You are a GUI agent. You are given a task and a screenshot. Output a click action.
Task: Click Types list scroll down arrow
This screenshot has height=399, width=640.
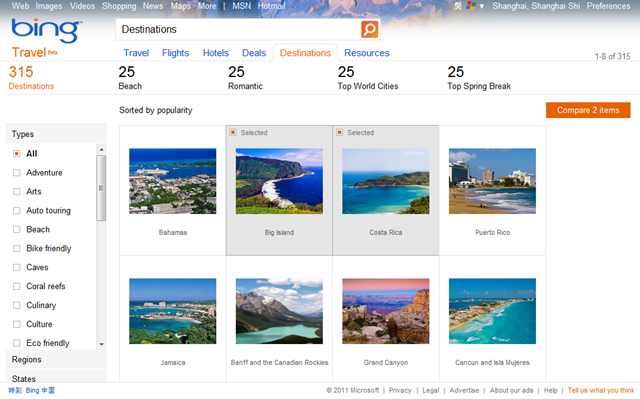coord(101,344)
